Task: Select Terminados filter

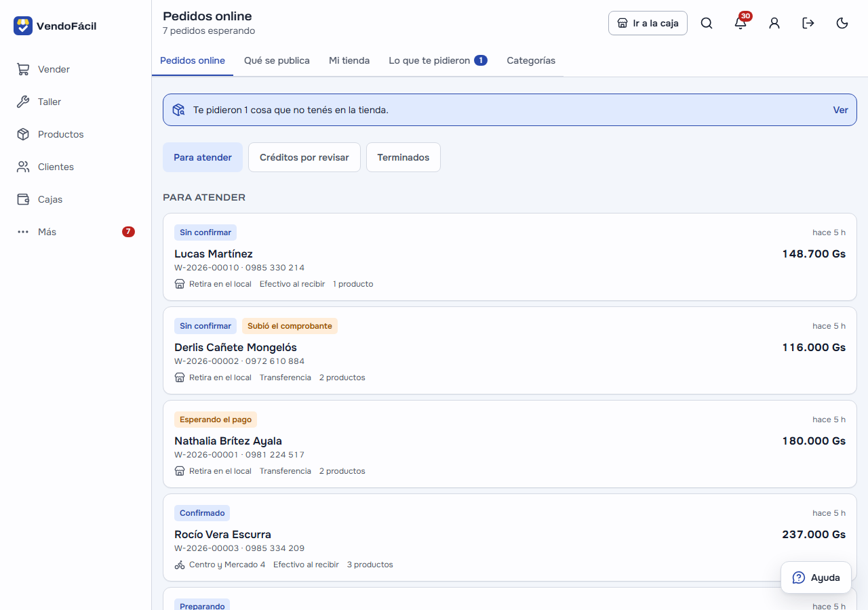Action: [x=403, y=157]
